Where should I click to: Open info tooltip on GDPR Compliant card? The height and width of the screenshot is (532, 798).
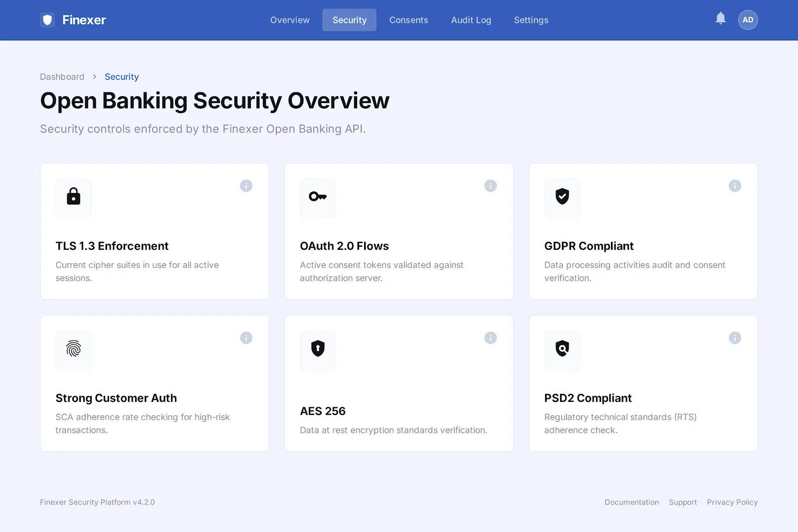[735, 185]
